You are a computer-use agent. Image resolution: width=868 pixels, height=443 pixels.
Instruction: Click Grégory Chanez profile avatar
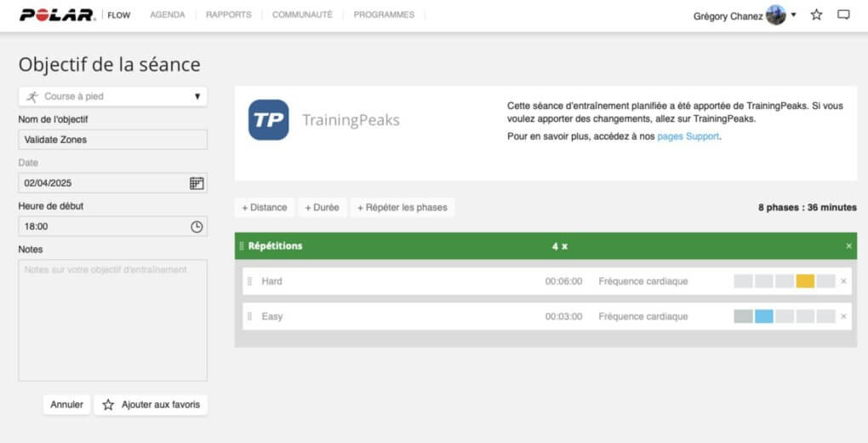tap(775, 15)
